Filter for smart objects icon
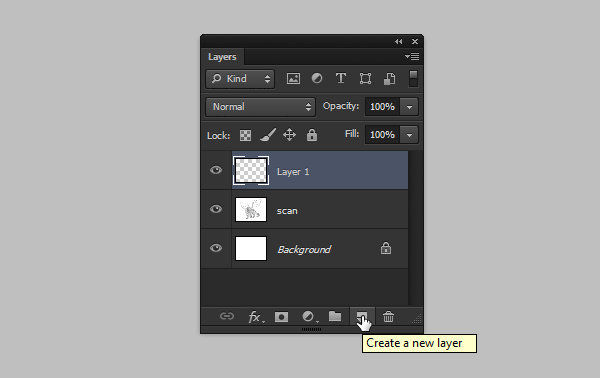Screen dimensions: 600x378 (389, 79)
